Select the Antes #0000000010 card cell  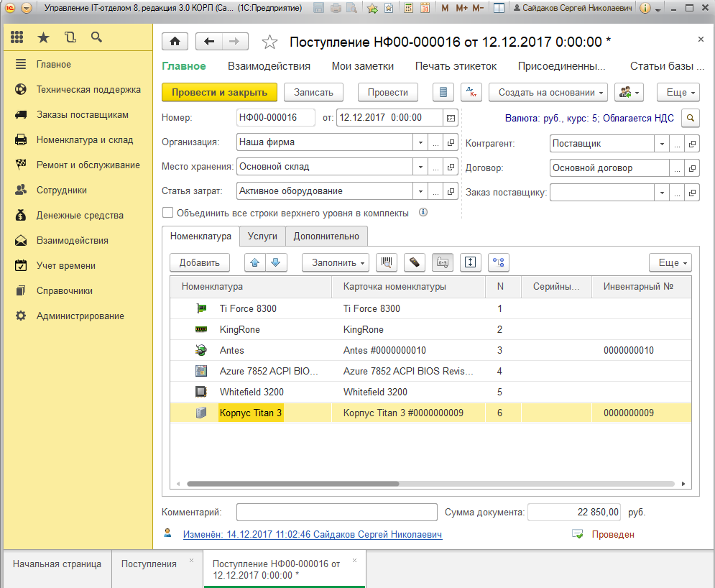(409, 350)
